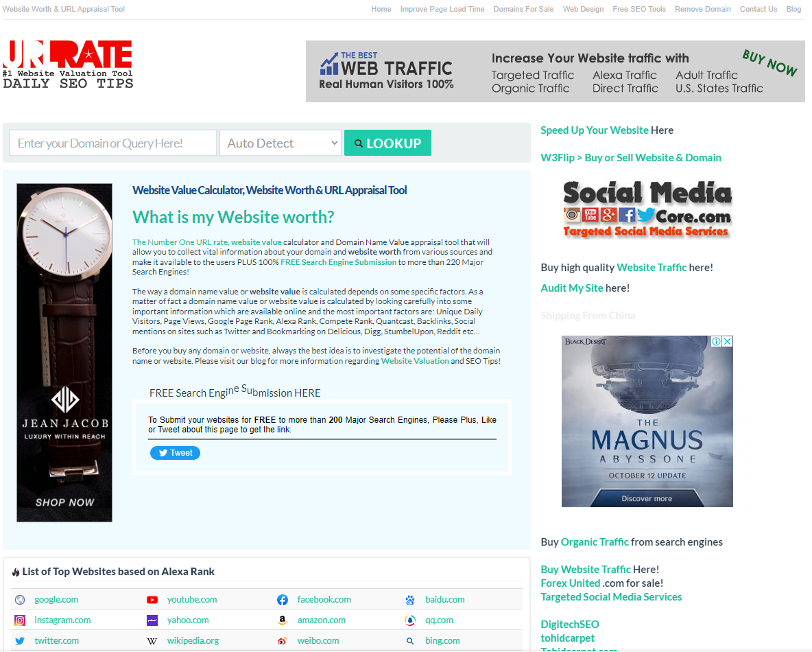
Task: Click the YouTube favicon icon
Action: coord(152,600)
